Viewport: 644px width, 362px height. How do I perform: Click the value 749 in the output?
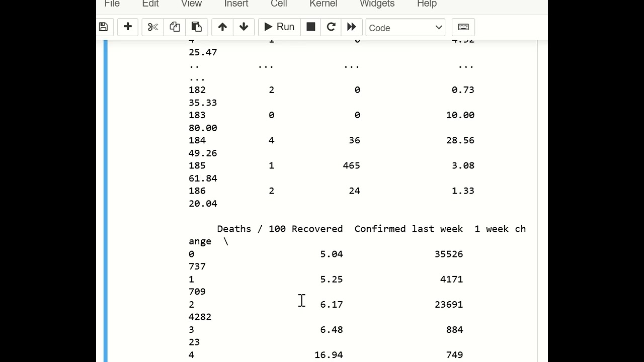[455, 355]
